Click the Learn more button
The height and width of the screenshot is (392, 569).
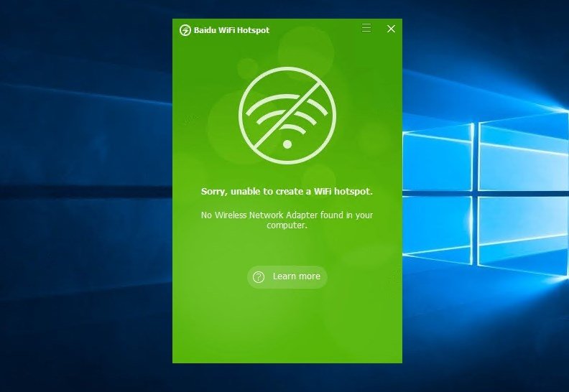(287, 277)
